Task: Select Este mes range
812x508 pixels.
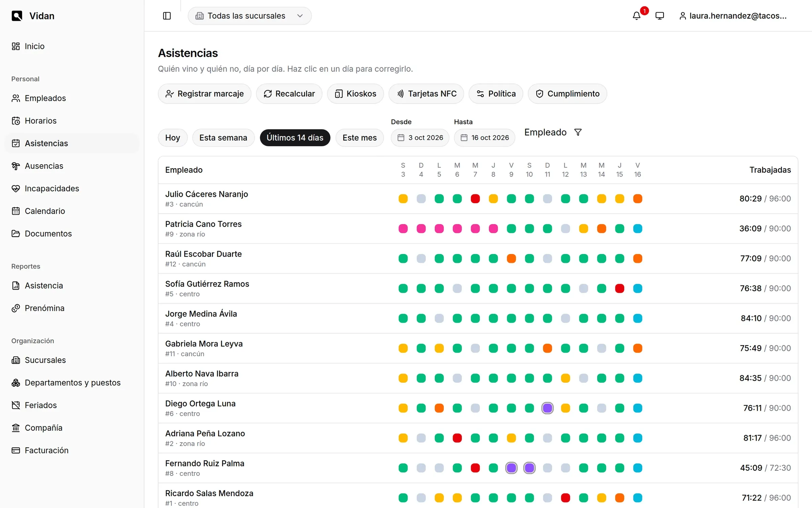Action: pos(360,138)
